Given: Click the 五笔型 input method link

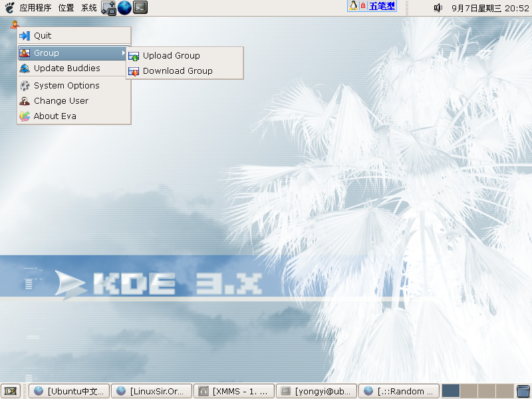Looking at the screenshot, I should (382, 6).
